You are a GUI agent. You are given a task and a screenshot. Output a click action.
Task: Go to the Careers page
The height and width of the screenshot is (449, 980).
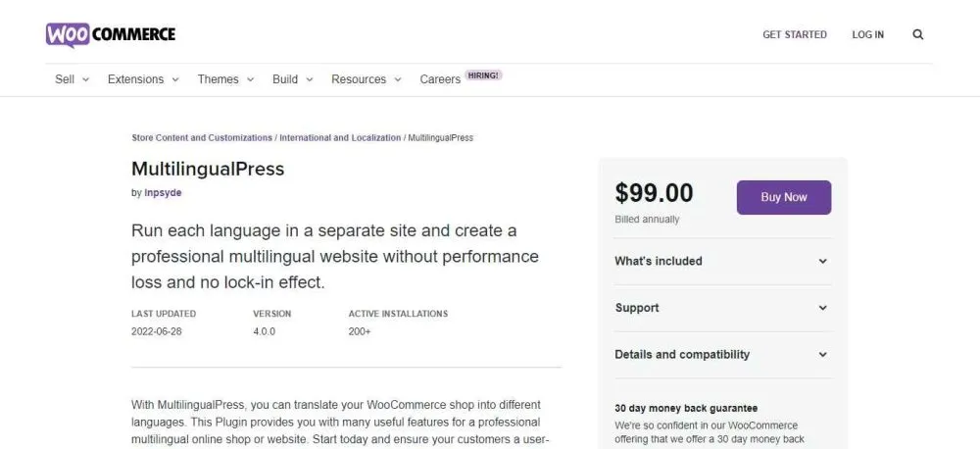(x=440, y=79)
